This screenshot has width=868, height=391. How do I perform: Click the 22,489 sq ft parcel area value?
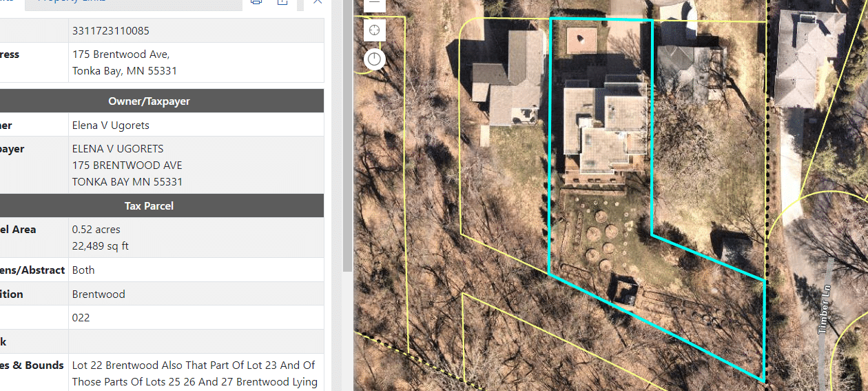coord(101,246)
